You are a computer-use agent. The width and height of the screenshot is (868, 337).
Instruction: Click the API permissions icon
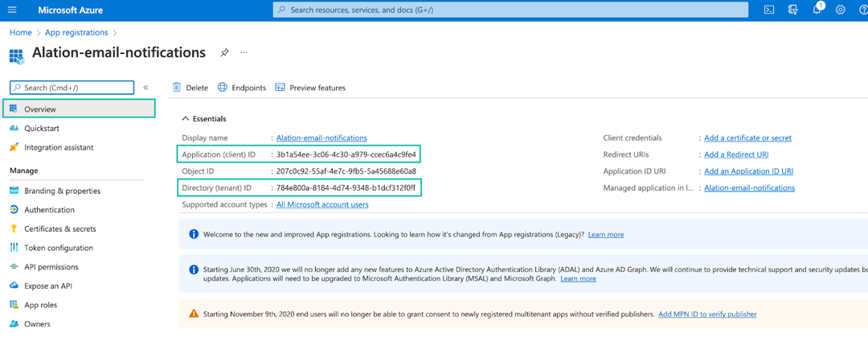point(14,266)
